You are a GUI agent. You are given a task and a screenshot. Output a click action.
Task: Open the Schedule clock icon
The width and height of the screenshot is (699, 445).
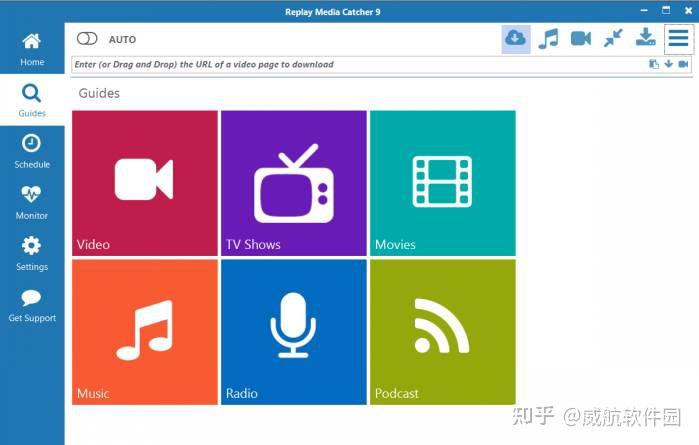(x=31, y=143)
